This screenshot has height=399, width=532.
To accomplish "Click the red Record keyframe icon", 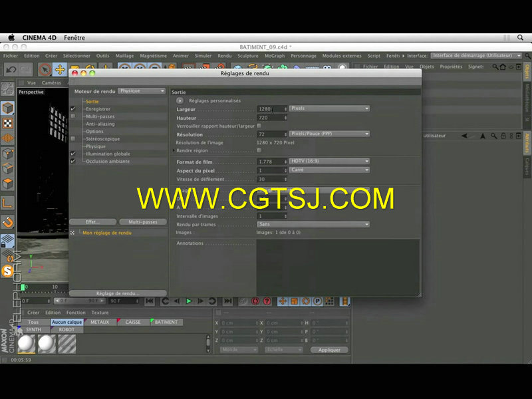I will (255, 301).
